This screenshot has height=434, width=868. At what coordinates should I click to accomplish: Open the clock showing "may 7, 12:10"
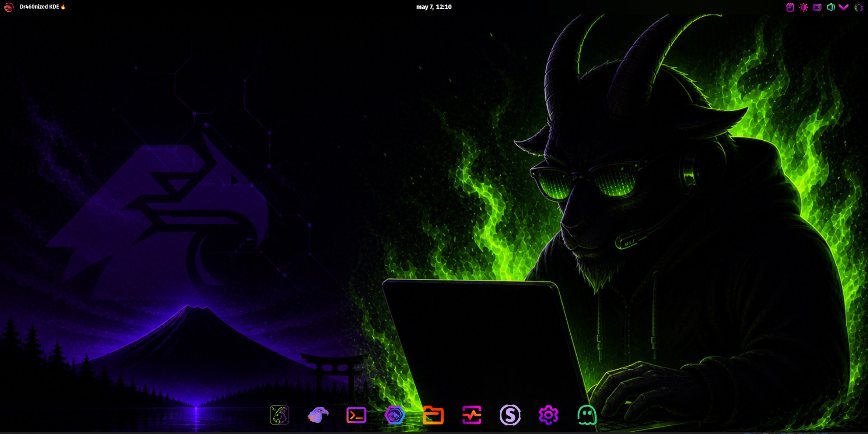(x=434, y=7)
